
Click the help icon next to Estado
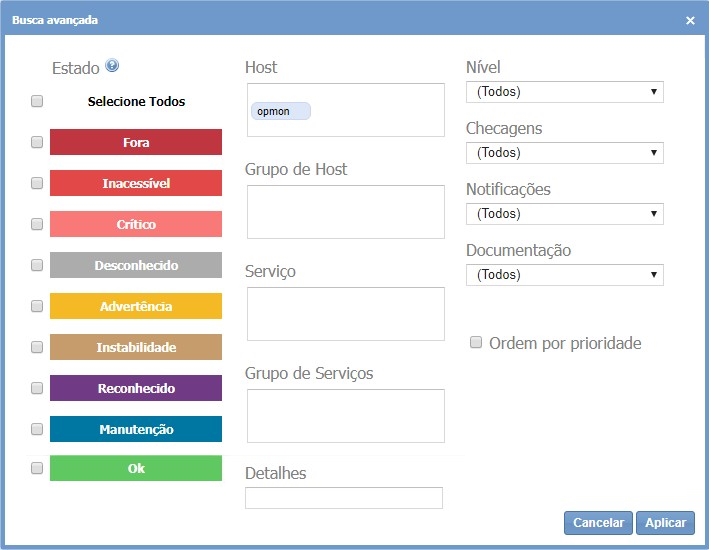(x=112, y=67)
